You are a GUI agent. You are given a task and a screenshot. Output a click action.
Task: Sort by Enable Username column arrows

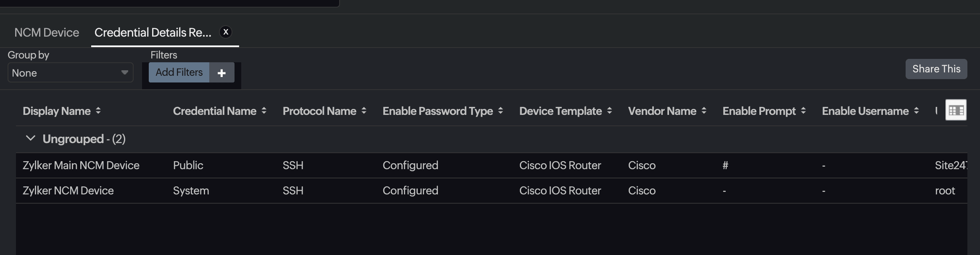(917, 111)
